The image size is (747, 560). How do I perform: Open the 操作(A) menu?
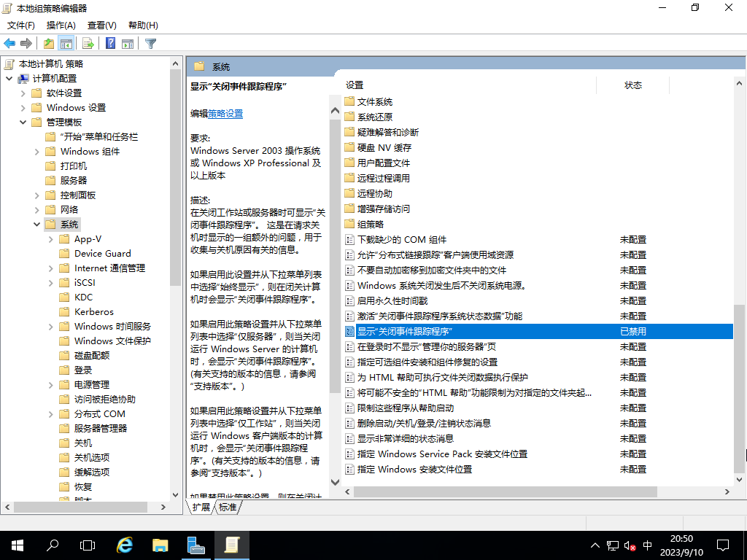[61, 26]
